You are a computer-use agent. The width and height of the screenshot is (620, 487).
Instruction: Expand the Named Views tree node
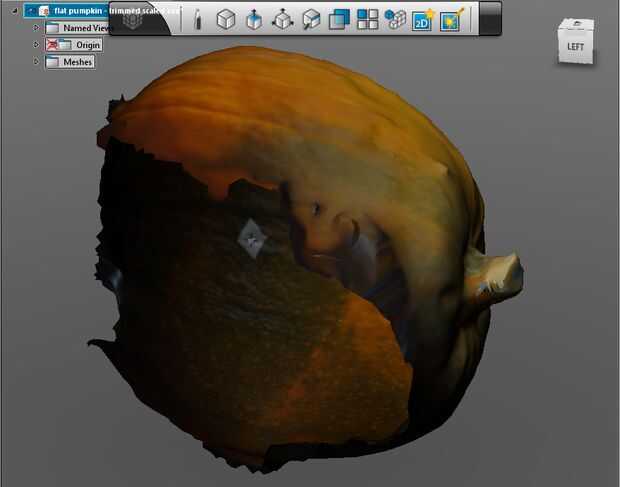pos(36,28)
